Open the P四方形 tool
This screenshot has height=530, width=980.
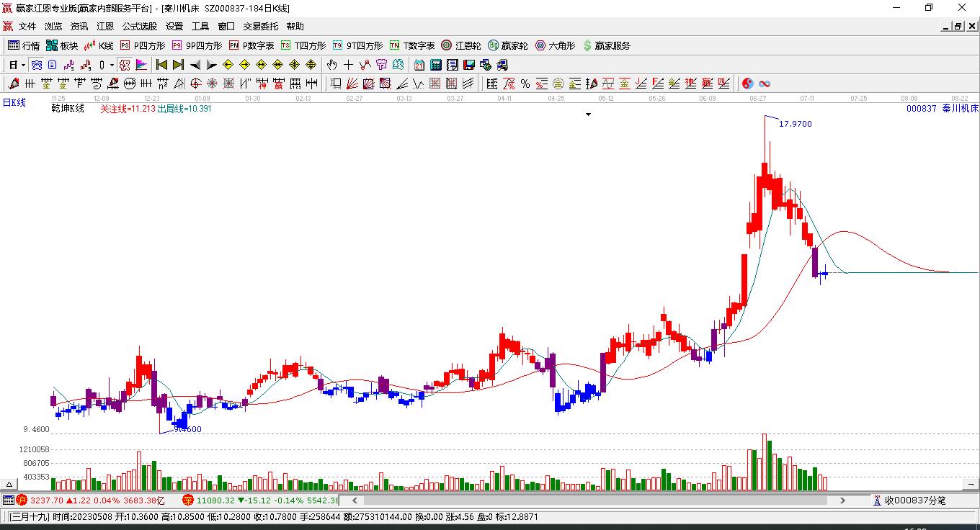coord(142,45)
